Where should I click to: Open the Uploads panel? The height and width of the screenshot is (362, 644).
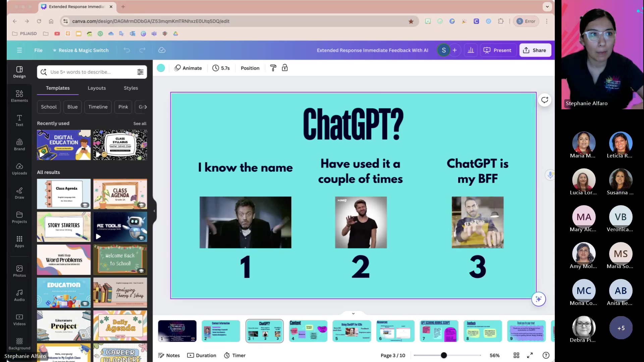[x=19, y=169]
